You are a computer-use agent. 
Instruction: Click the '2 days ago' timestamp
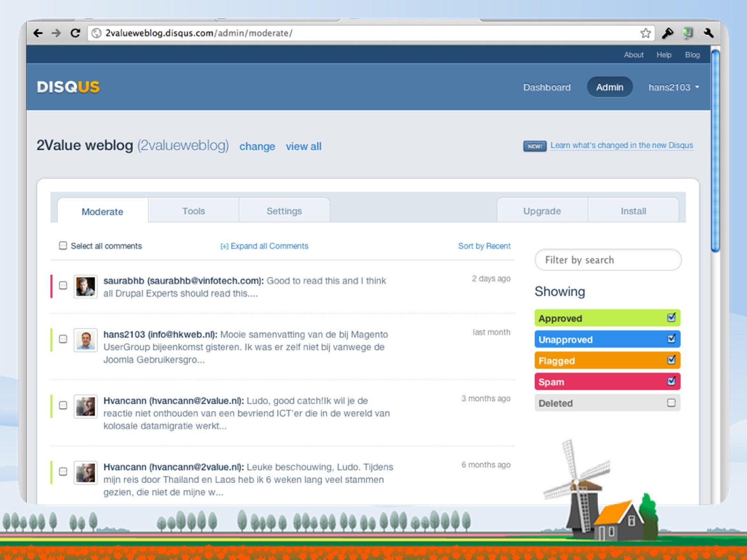pyautogui.click(x=491, y=279)
